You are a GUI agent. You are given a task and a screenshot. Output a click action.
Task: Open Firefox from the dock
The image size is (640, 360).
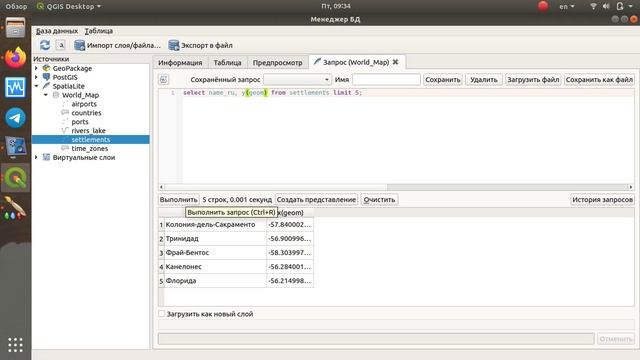tap(16, 58)
